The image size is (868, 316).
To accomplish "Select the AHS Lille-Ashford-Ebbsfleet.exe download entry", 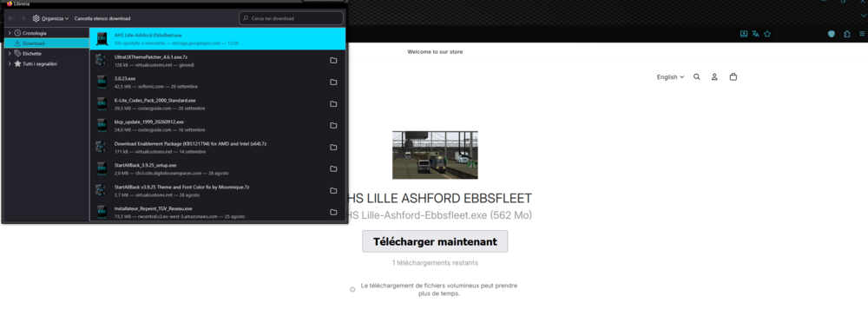I will point(218,39).
